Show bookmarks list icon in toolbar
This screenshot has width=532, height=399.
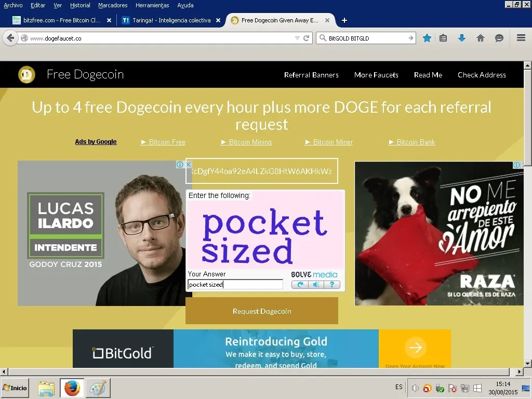pos(443,38)
